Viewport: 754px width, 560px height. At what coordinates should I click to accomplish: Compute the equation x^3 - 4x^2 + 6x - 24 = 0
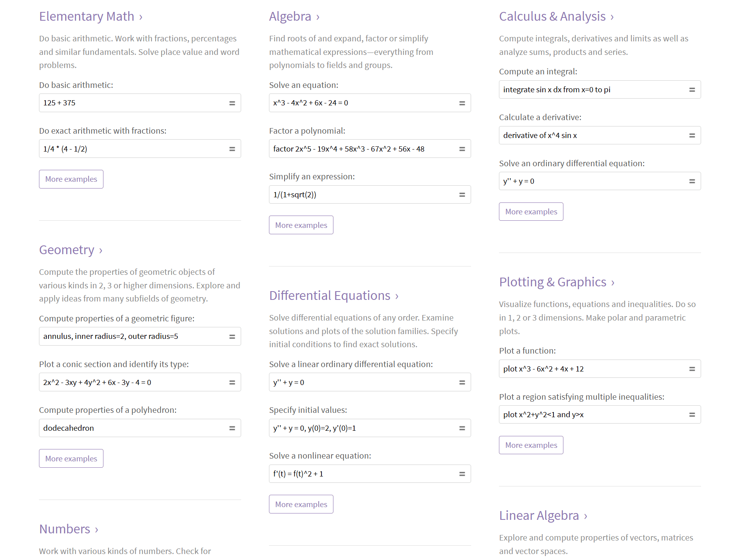pyautogui.click(x=462, y=103)
